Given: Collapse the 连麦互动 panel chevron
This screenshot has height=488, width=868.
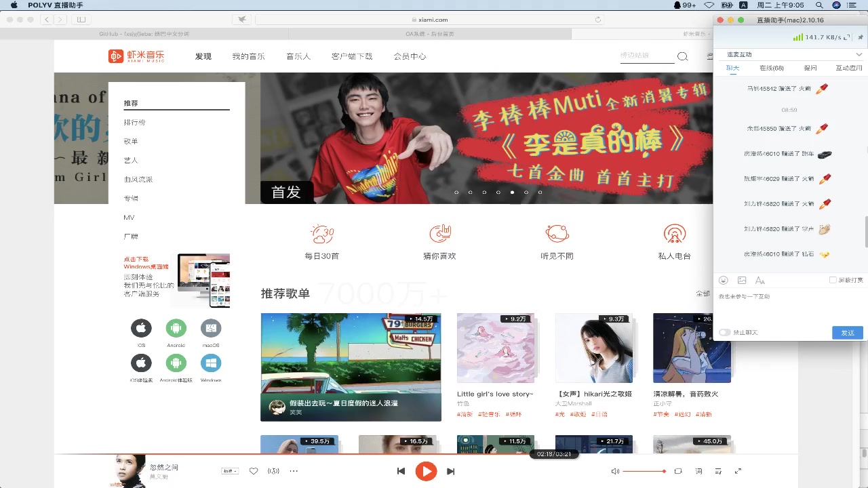Looking at the screenshot, I should click(x=859, y=54).
